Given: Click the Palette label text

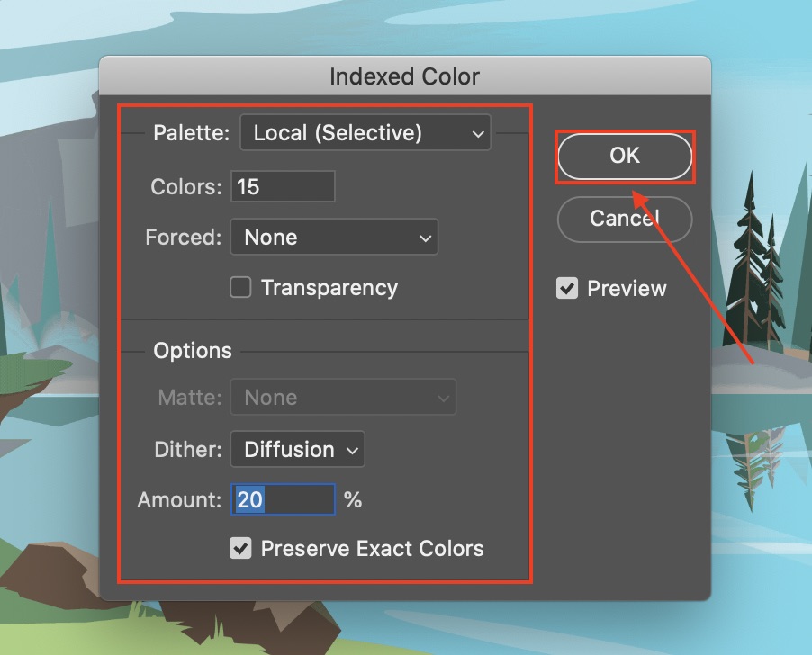Looking at the screenshot, I should [192, 133].
